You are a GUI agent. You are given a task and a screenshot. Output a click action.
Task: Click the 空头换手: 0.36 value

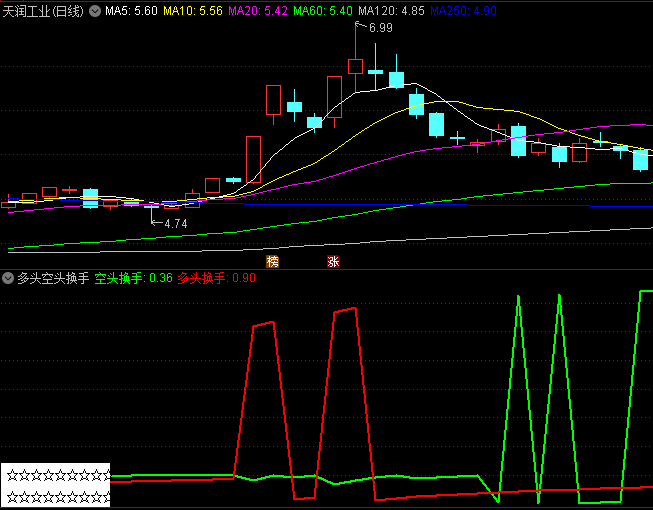click(x=133, y=278)
